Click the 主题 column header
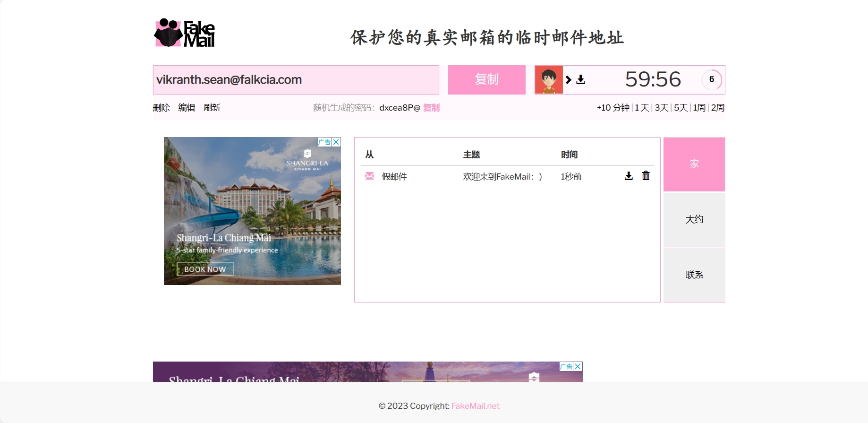868x423 pixels. (x=471, y=155)
